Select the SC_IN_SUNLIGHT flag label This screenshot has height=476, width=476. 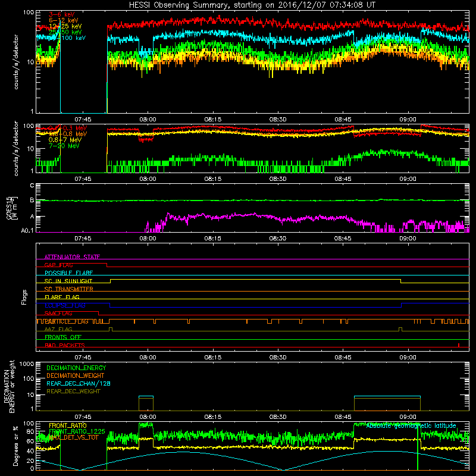click(68, 281)
